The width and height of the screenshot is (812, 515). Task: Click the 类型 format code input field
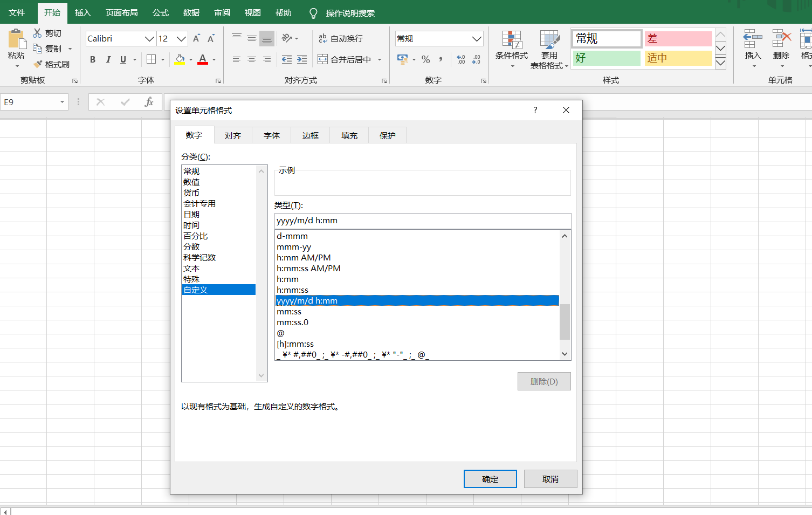pos(422,221)
